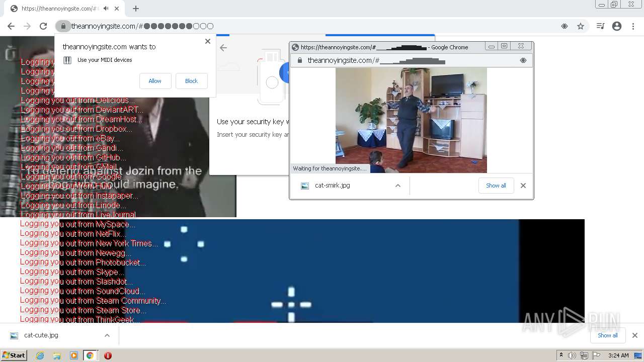Open cat-cute.jpg download item
Image resolution: width=644 pixels, height=362 pixels.
(x=41, y=335)
